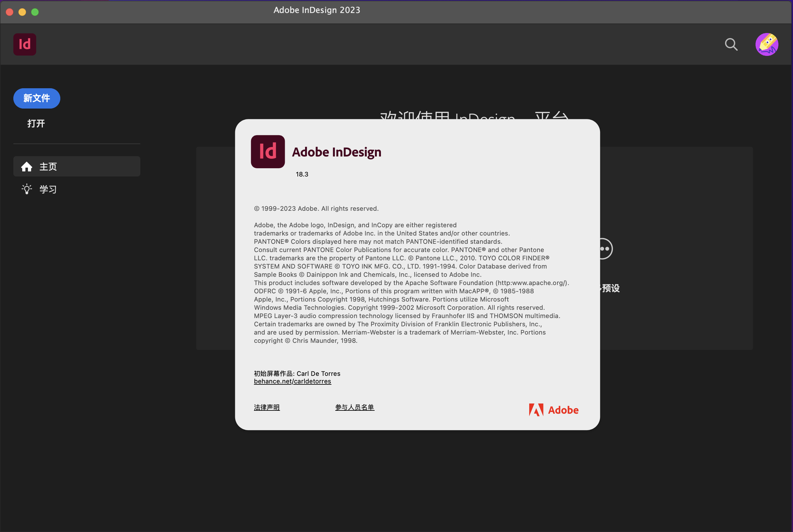Click the InDesign icon inside the about dialog
The image size is (793, 532).
click(267, 152)
